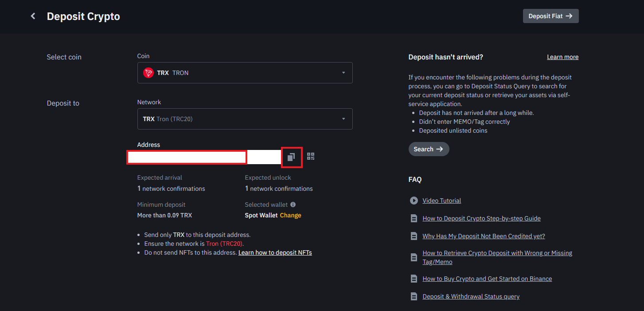Show the QR code for the address
644x311 pixels.
(x=311, y=156)
